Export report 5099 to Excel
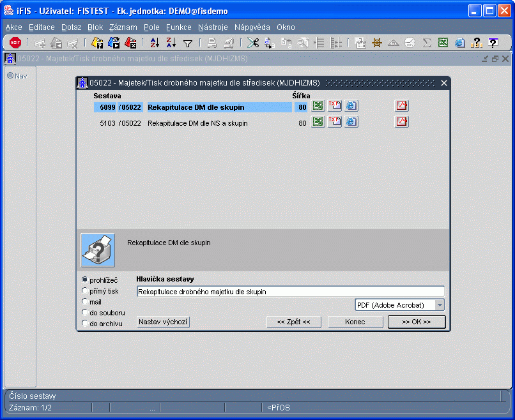Image resolution: width=515 pixels, height=420 pixels. tap(318, 106)
